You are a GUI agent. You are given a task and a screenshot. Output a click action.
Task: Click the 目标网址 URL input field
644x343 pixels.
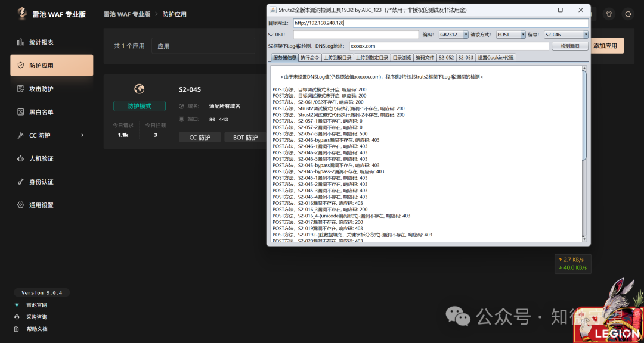click(x=441, y=23)
